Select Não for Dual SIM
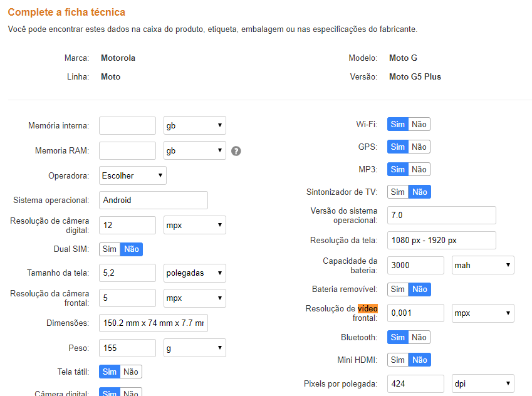The width and height of the screenshot is (532, 396). point(132,249)
